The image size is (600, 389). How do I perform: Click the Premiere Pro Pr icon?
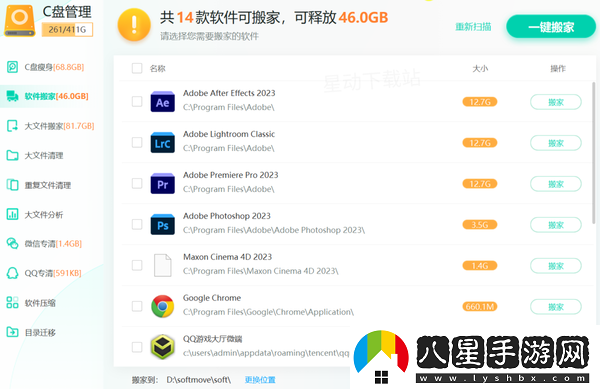pyautogui.click(x=163, y=184)
